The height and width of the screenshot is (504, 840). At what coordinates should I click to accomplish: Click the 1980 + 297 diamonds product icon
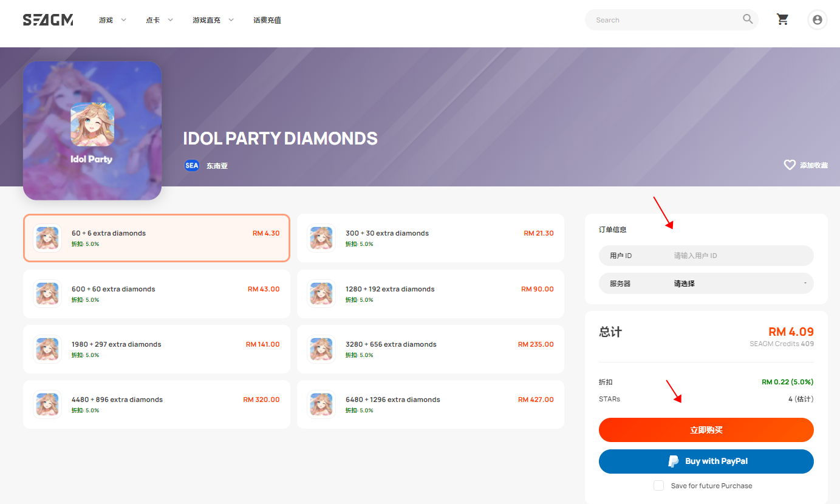click(47, 349)
